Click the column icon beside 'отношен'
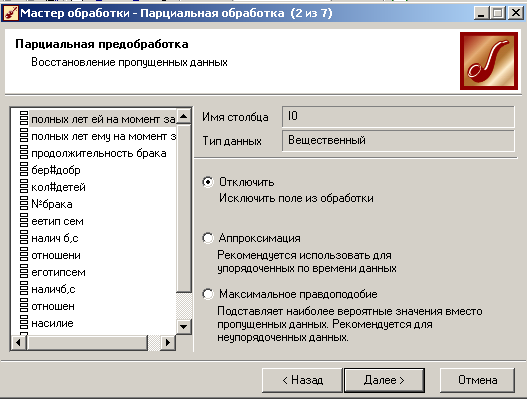Screen dimensions: 527x399 point(24,306)
